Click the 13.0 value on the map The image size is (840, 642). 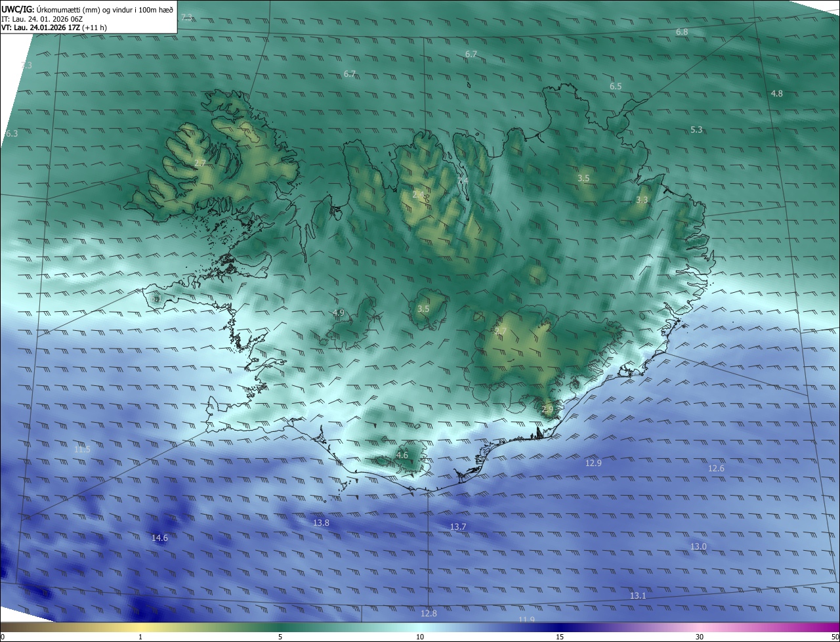(x=698, y=546)
